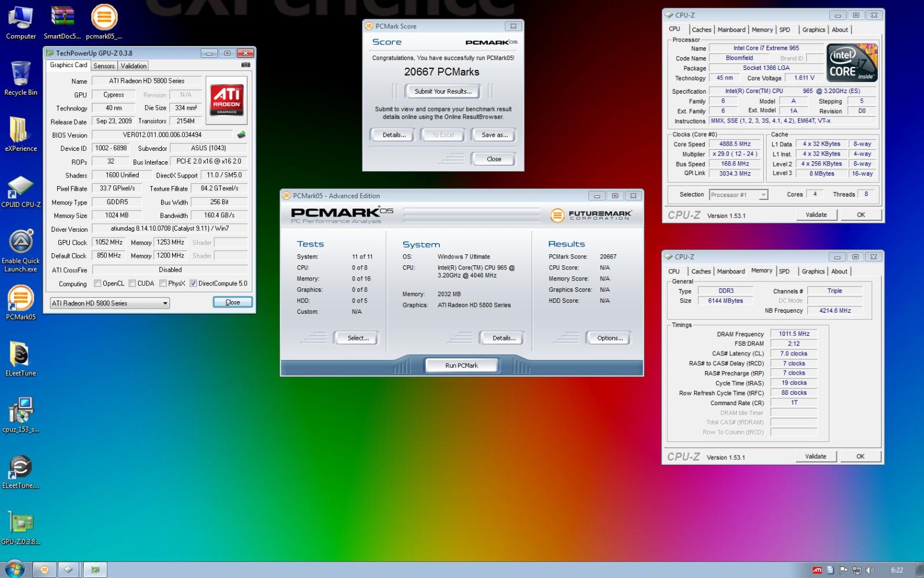The width and height of the screenshot is (924, 578).
Task: Open first ELeetTune desktop icon
Action: click(x=21, y=359)
